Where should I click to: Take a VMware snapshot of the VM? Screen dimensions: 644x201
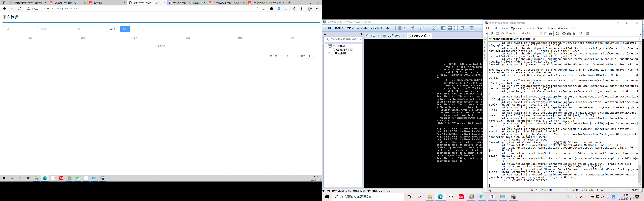pos(421,28)
